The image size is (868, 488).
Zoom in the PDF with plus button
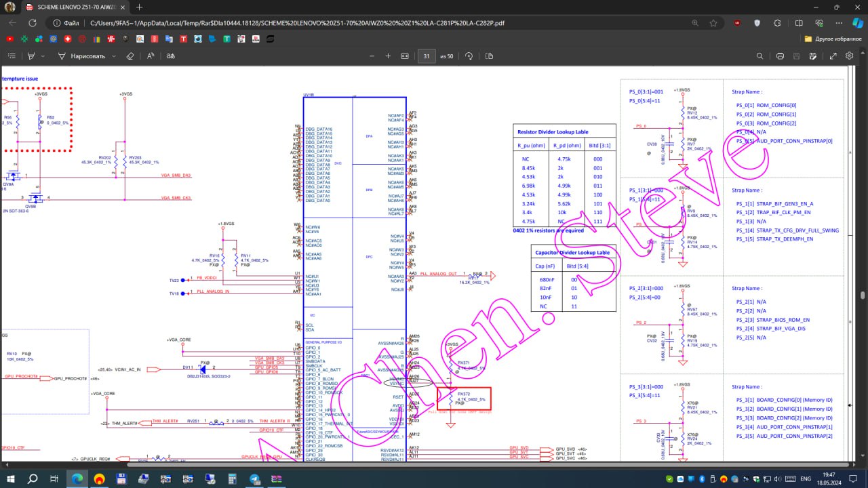coord(388,56)
